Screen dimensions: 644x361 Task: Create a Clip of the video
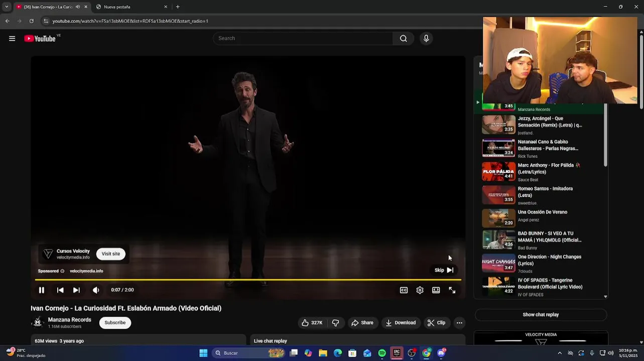tap(436, 323)
